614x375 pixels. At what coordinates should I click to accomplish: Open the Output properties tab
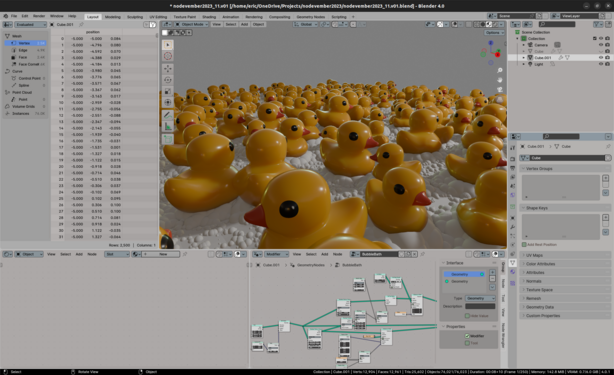pyautogui.click(x=513, y=168)
